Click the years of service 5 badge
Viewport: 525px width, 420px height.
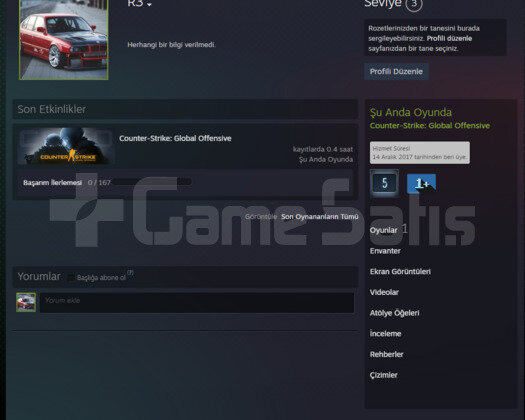tap(384, 183)
